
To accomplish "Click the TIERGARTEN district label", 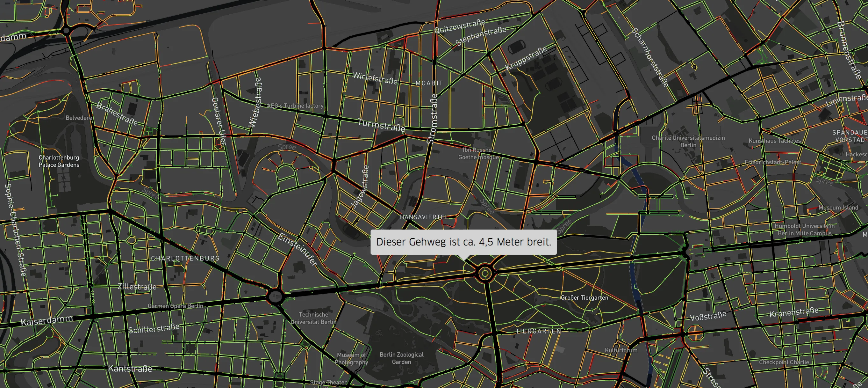I will [538, 331].
